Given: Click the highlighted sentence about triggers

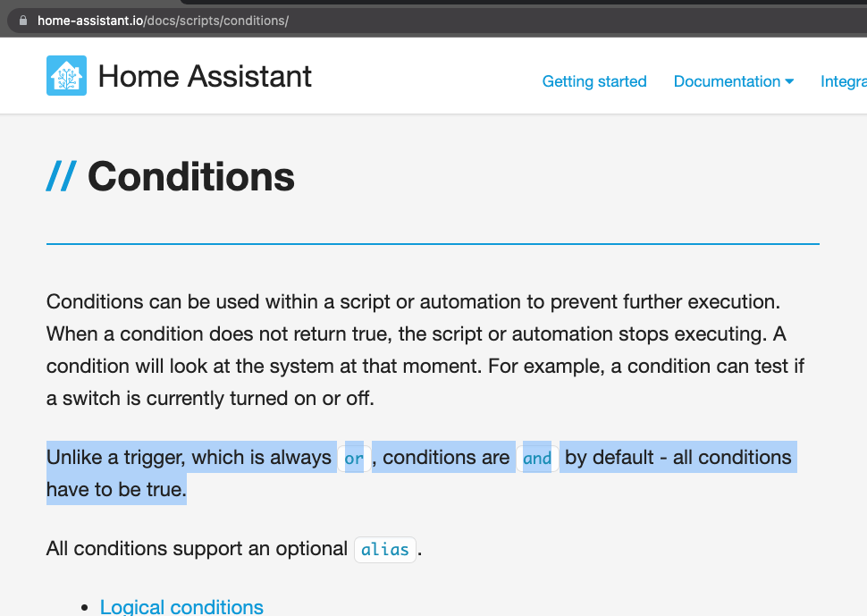Looking at the screenshot, I should pos(358,458).
